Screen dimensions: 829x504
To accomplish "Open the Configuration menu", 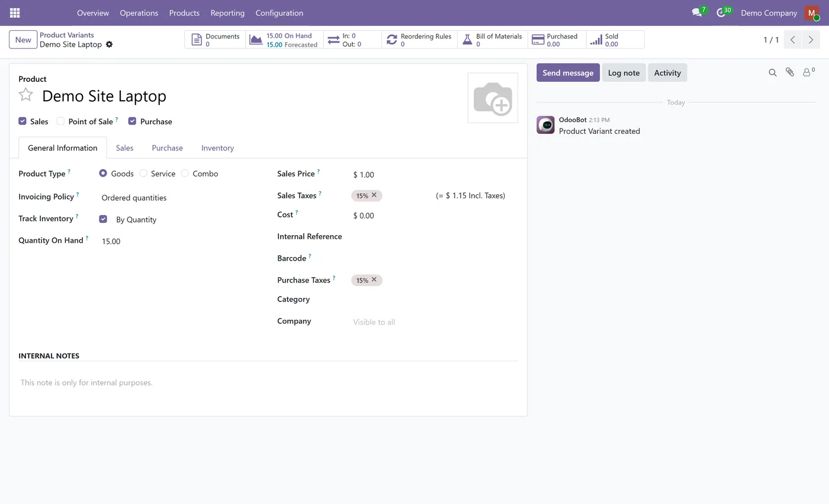I will tap(279, 12).
